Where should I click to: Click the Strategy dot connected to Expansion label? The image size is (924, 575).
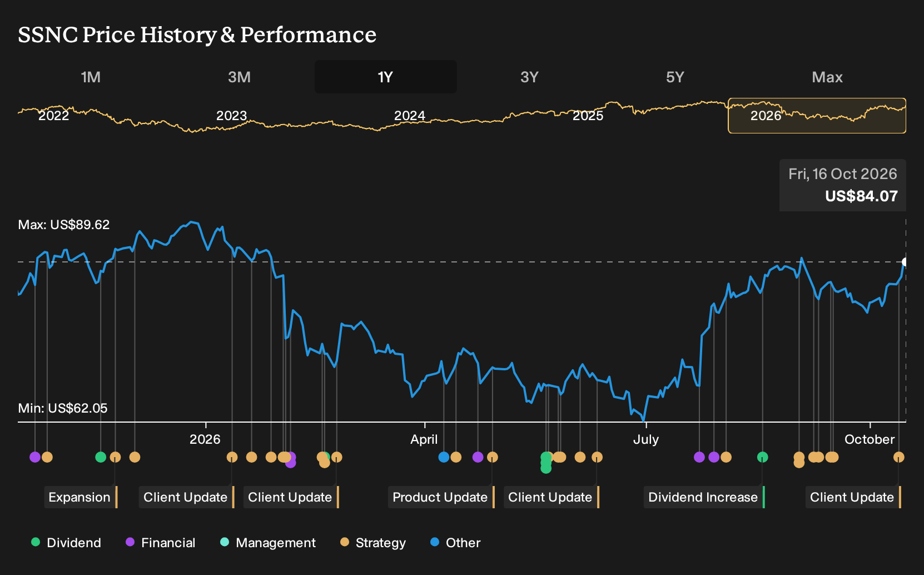click(115, 457)
